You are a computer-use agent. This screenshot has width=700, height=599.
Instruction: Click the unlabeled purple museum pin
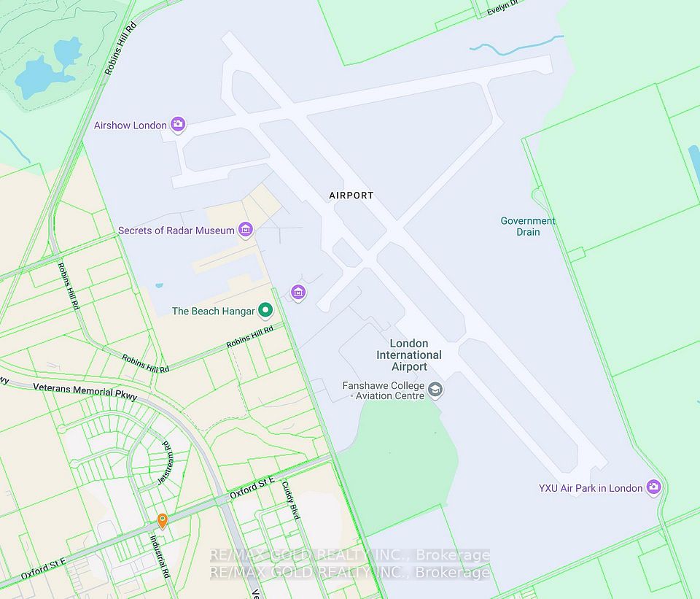(x=298, y=293)
